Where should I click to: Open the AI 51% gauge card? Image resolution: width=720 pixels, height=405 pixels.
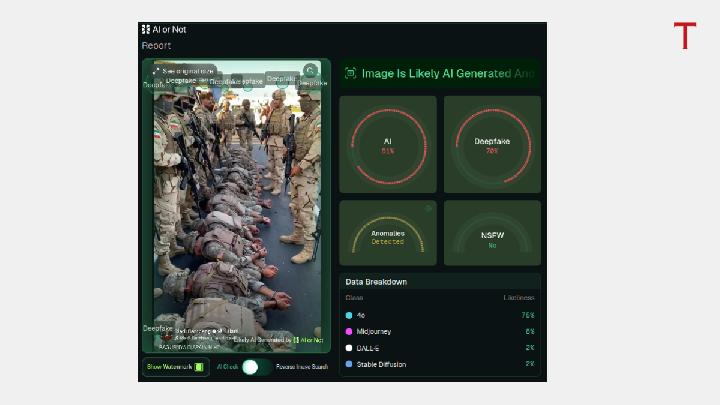coord(388,145)
